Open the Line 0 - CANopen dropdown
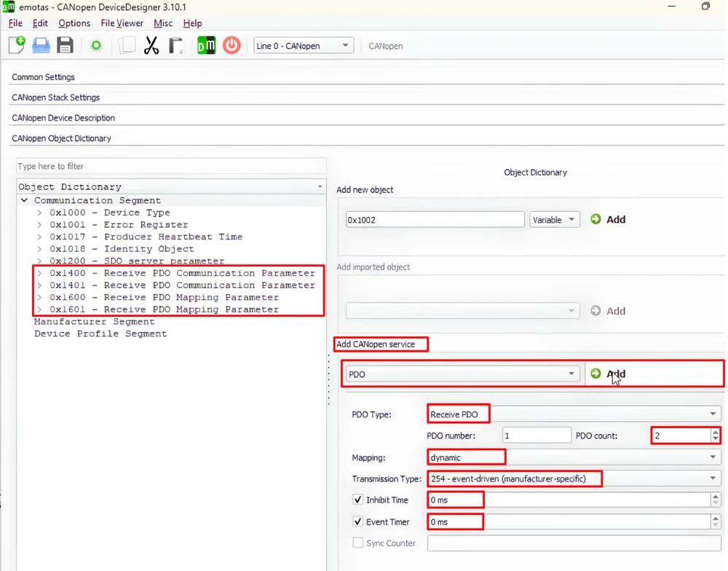 point(304,46)
